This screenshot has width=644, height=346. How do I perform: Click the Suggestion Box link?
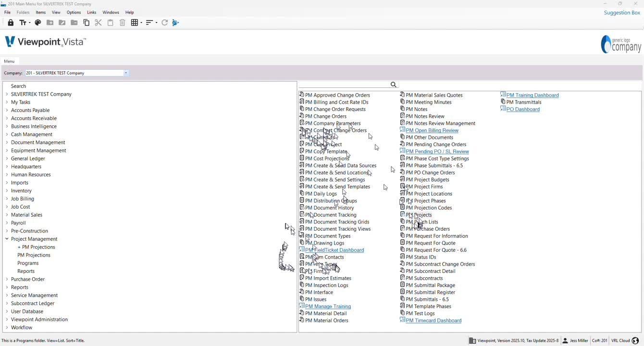(x=622, y=12)
